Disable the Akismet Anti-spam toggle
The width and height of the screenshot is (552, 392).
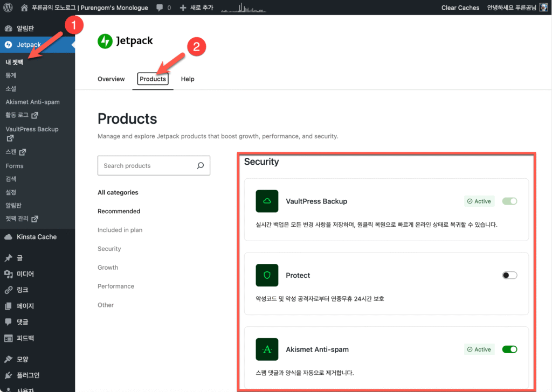point(510,349)
